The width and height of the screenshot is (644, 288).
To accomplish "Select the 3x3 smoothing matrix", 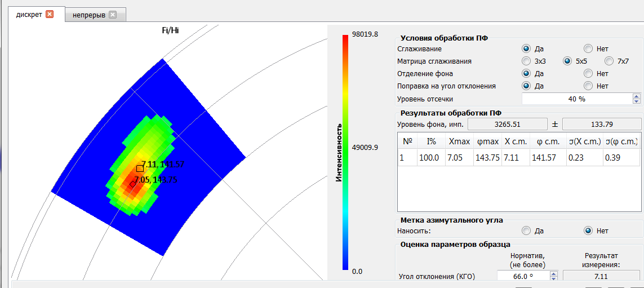I will tap(526, 61).
